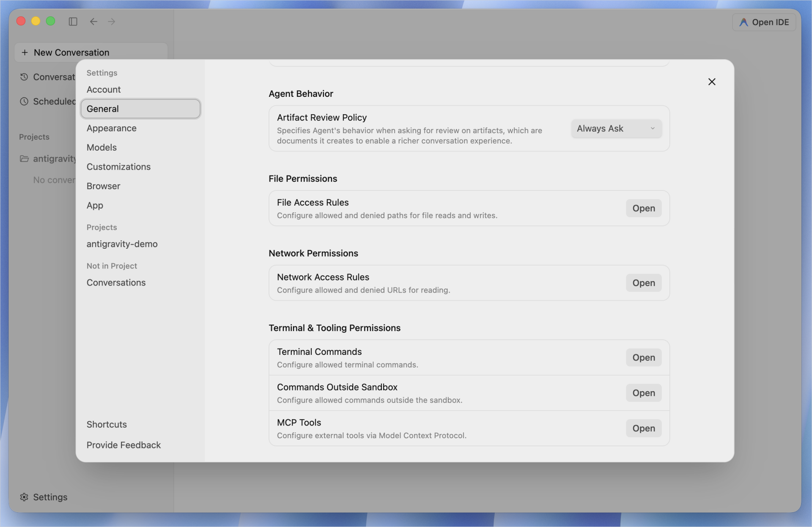Click the File Permissions heading
812x527 pixels.
pyautogui.click(x=303, y=179)
